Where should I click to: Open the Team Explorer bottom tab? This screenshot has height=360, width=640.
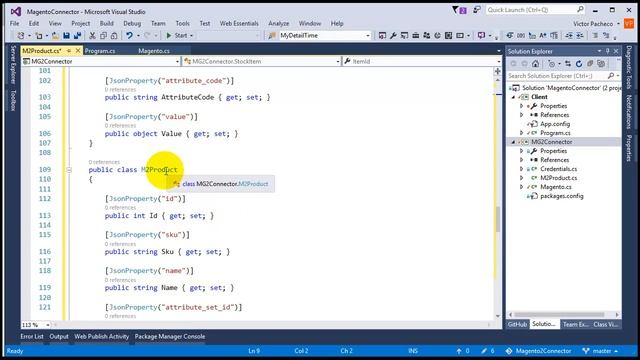(575, 324)
